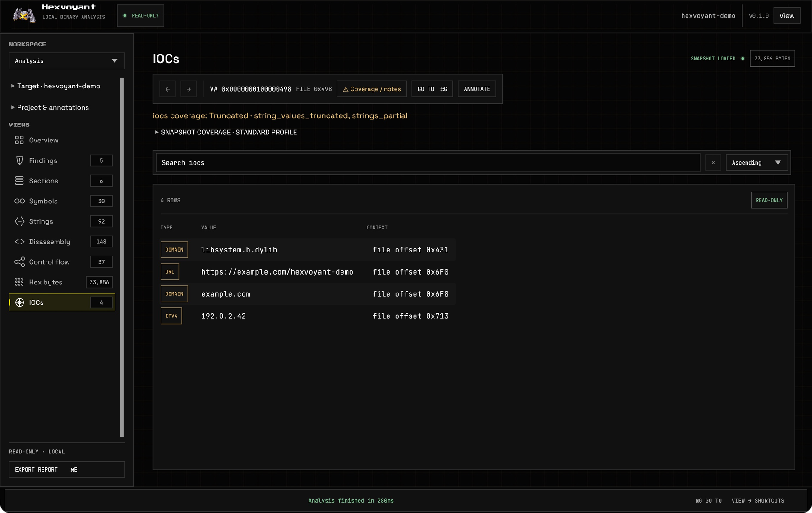Image resolution: width=812 pixels, height=513 pixels.
Task: Click file offset 0x6F8 context cell
Action: (x=411, y=294)
